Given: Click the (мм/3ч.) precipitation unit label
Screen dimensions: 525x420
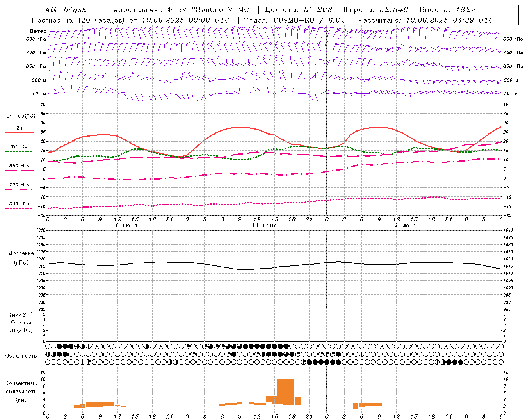Looking at the screenshot, I should coord(21,315).
